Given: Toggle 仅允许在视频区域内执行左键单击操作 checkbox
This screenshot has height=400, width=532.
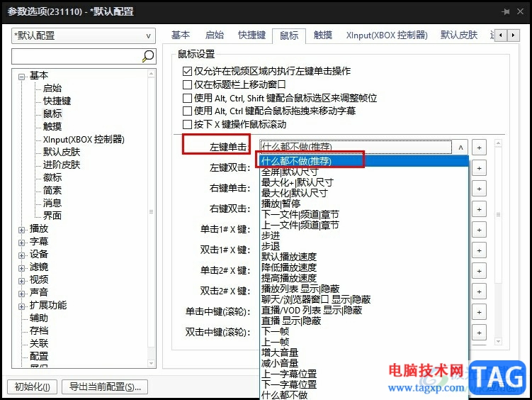Looking at the screenshot, I should [x=187, y=71].
